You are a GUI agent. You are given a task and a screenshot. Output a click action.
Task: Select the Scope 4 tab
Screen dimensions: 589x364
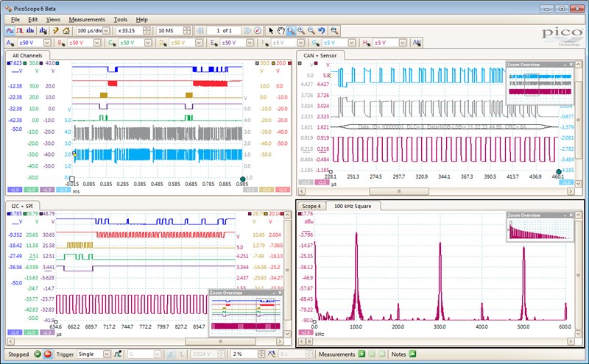pos(312,205)
